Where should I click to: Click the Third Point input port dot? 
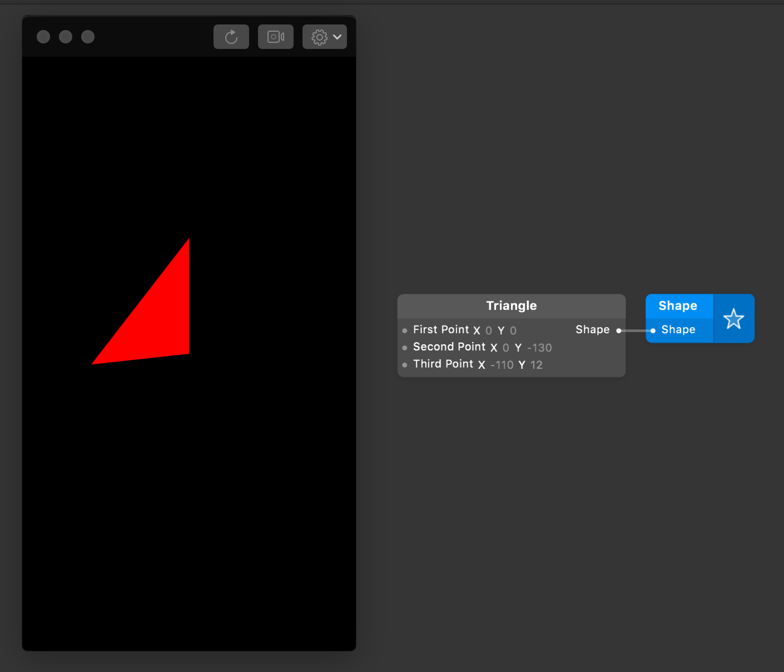pos(405,365)
